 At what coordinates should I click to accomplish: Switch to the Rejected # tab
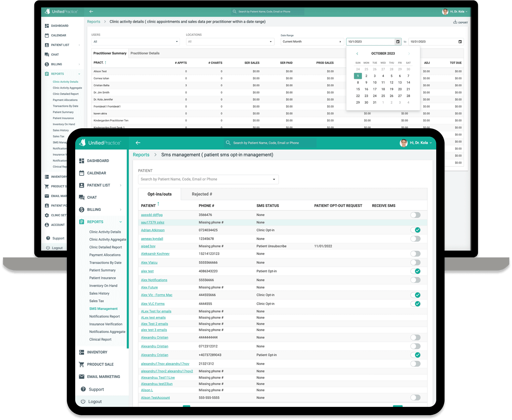(x=202, y=194)
